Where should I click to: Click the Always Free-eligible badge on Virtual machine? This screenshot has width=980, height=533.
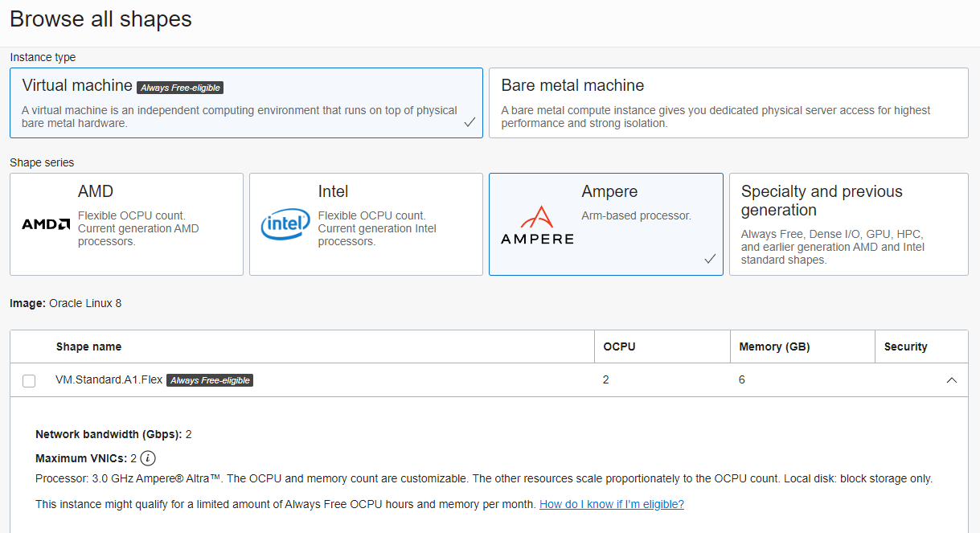[x=179, y=87]
